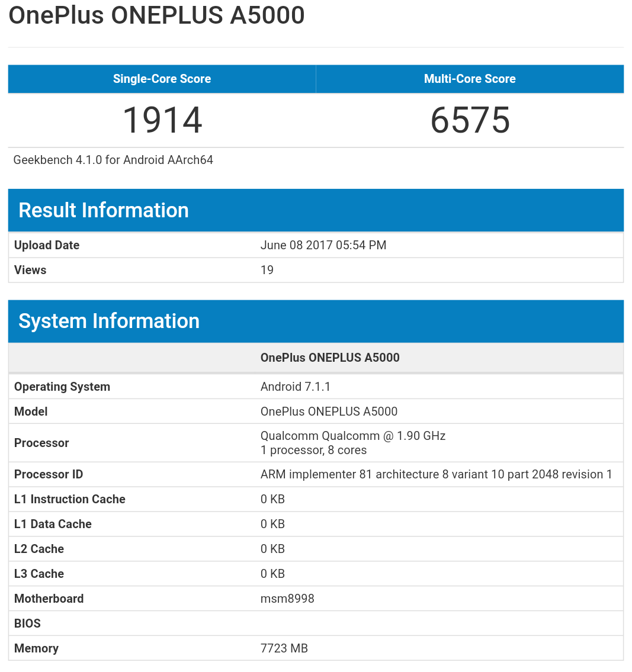The width and height of the screenshot is (632, 672).
Task: Click the single-core score value "1914"
Action: point(162,120)
